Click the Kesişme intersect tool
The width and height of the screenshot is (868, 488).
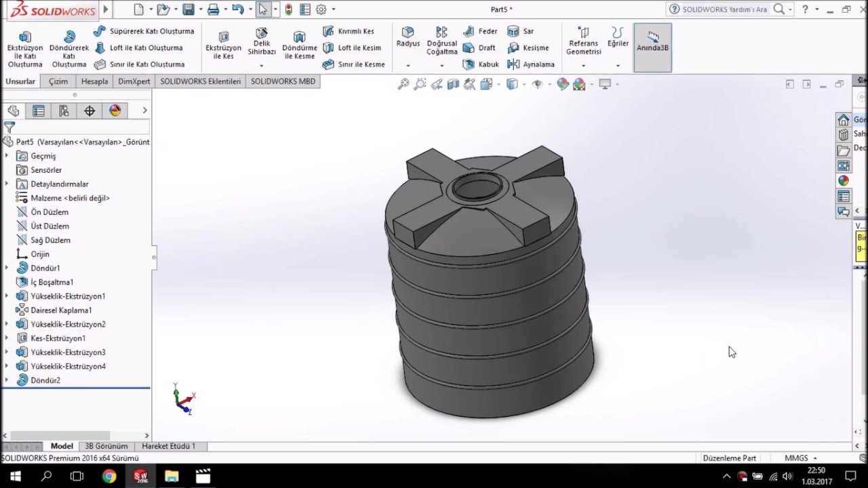pyautogui.click(x=528, y=48)
